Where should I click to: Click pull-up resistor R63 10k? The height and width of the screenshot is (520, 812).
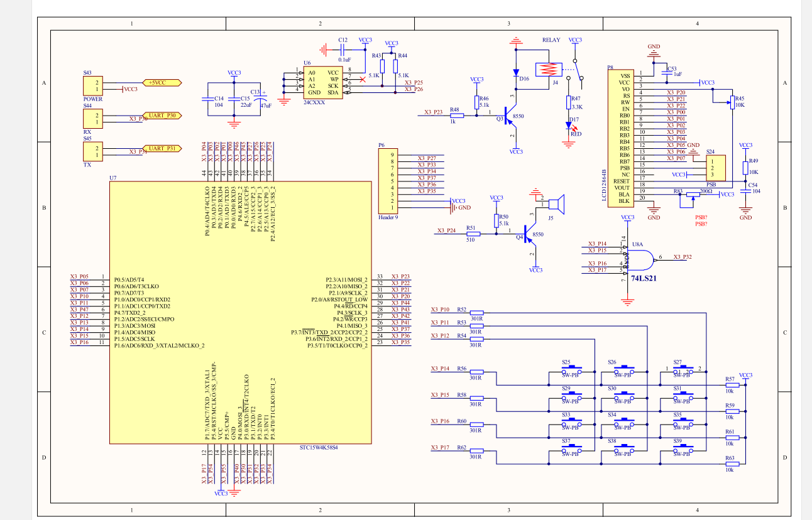coord(732,463)
